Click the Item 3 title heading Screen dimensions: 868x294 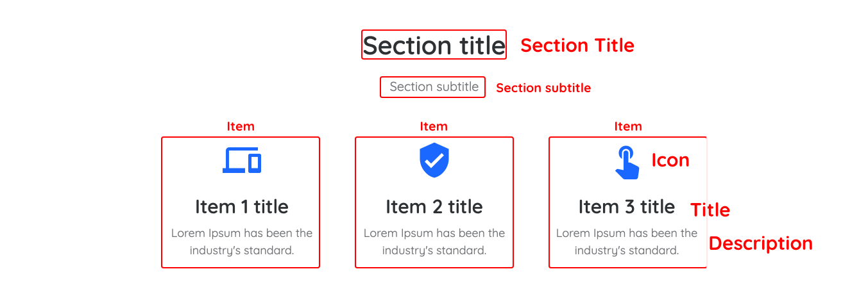pos(627,207)
